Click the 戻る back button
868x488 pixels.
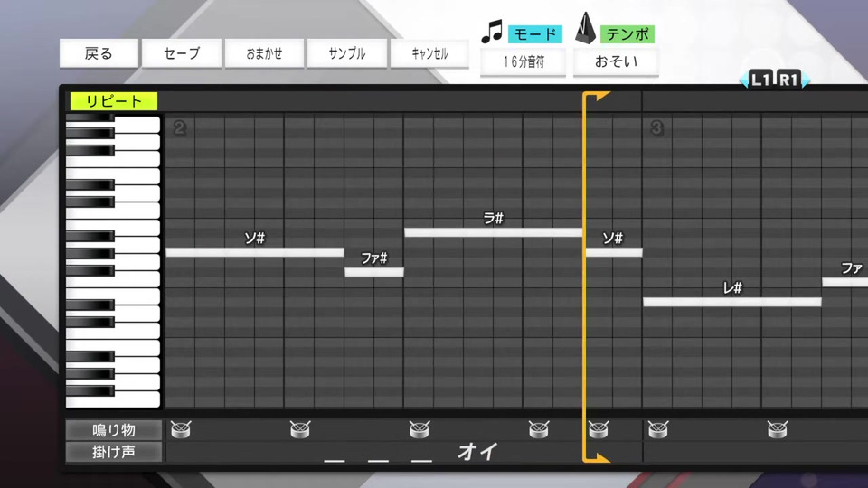pos(99,53)
